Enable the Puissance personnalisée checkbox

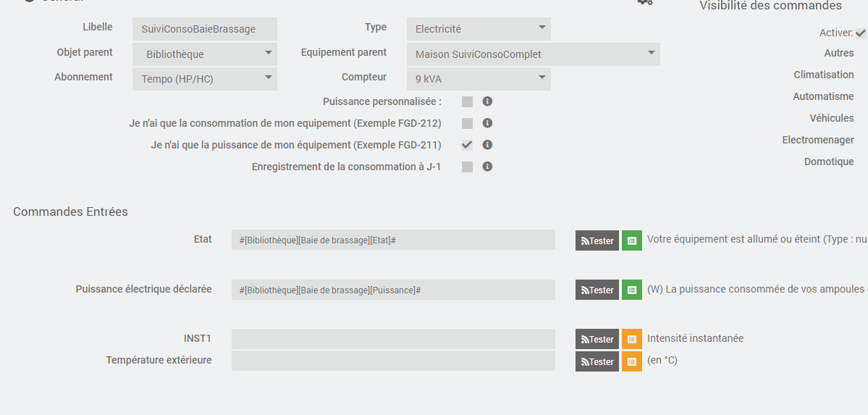coord(467,101)
